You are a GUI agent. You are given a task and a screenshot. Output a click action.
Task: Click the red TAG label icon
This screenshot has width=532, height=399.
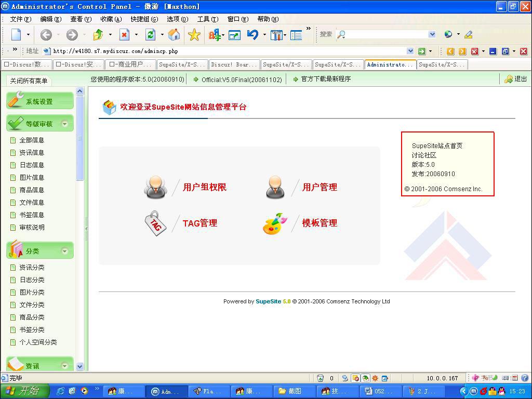pos(155,223)
